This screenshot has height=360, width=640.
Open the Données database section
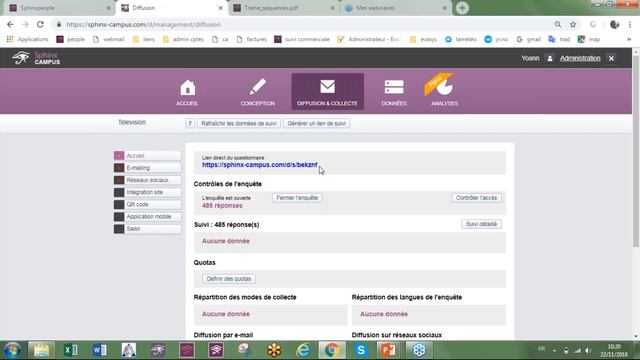coord(394,92)
